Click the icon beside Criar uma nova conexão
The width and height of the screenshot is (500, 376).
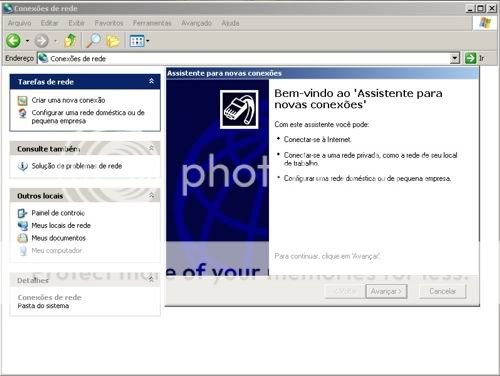pyautogui.click(x=23, y=100)
